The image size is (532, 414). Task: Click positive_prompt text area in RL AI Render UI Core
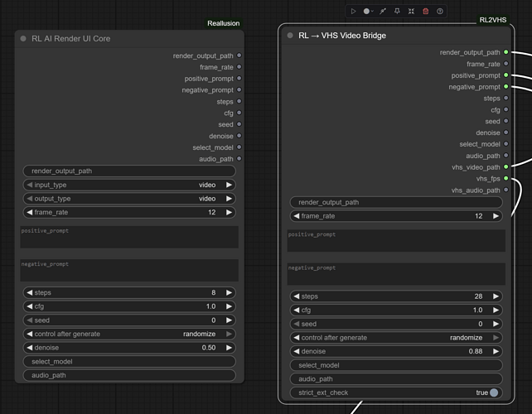129,237
